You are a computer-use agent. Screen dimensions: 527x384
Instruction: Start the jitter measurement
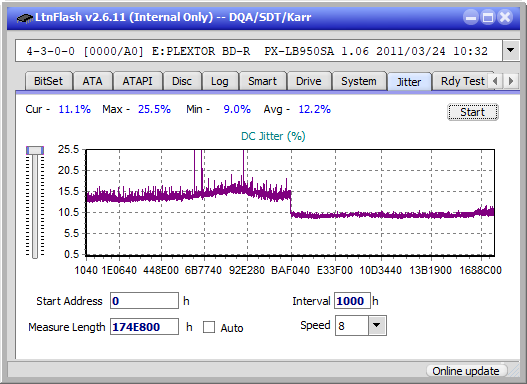[473, 112]
